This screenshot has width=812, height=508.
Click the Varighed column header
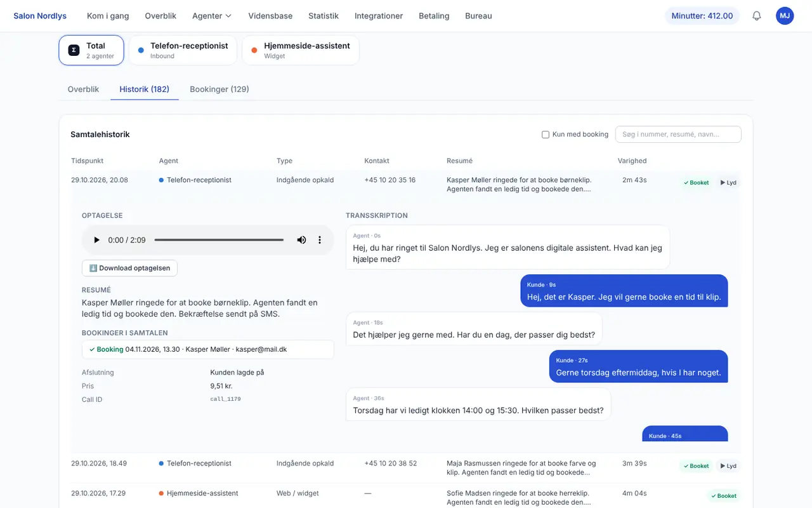click(632, 161)
